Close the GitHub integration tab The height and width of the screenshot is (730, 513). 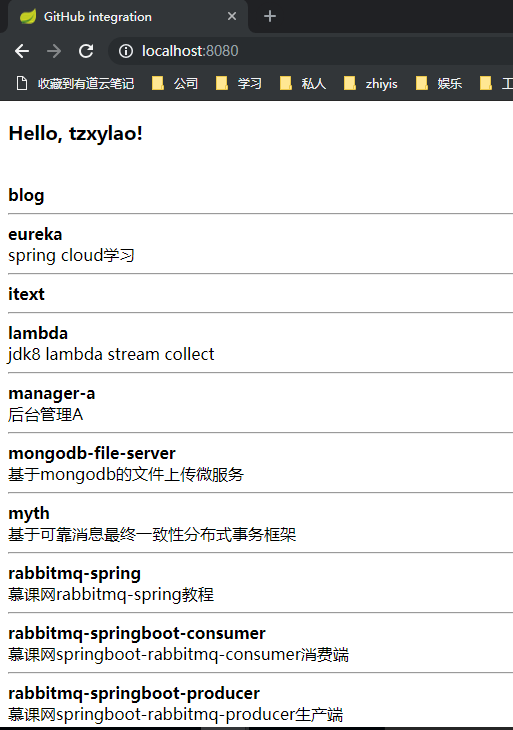pyautogui.click(x=232, y=16)
